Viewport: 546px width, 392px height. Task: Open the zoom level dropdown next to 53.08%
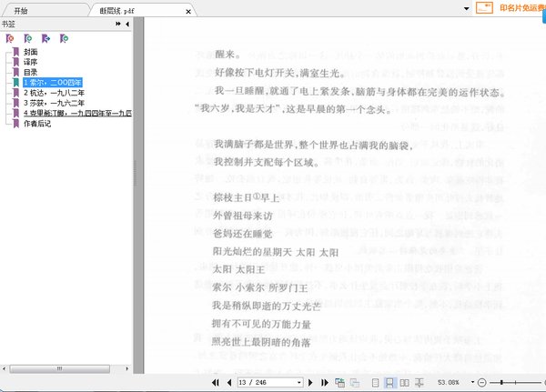pyautogui.click(x=472, y=382)
